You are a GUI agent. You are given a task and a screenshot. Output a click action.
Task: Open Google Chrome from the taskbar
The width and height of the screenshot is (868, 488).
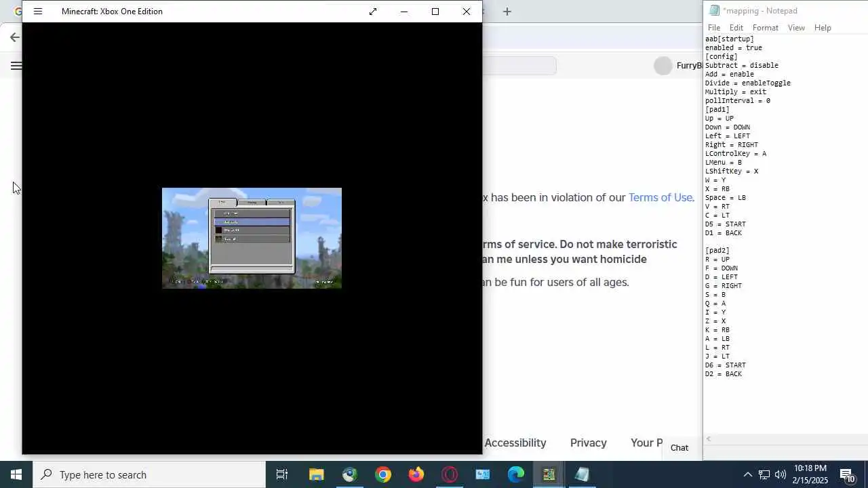tap(383, 474)
